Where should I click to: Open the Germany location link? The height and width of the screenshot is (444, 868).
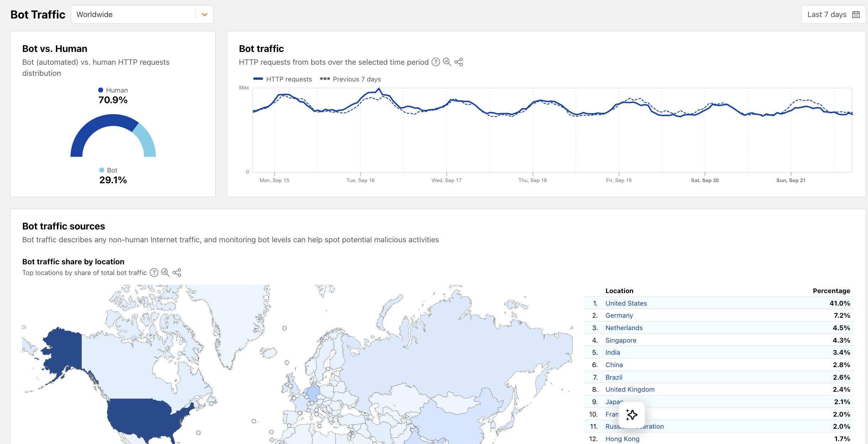pyautogui.click(x=619, y=316)
